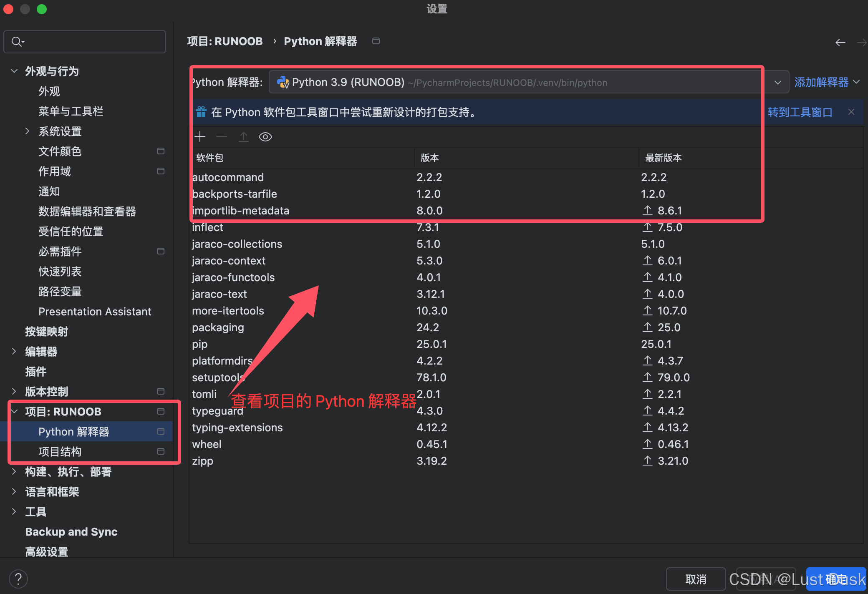Select the setuptools package row
The height and width of the screenshot is (594, 868).
coord(526,377)
